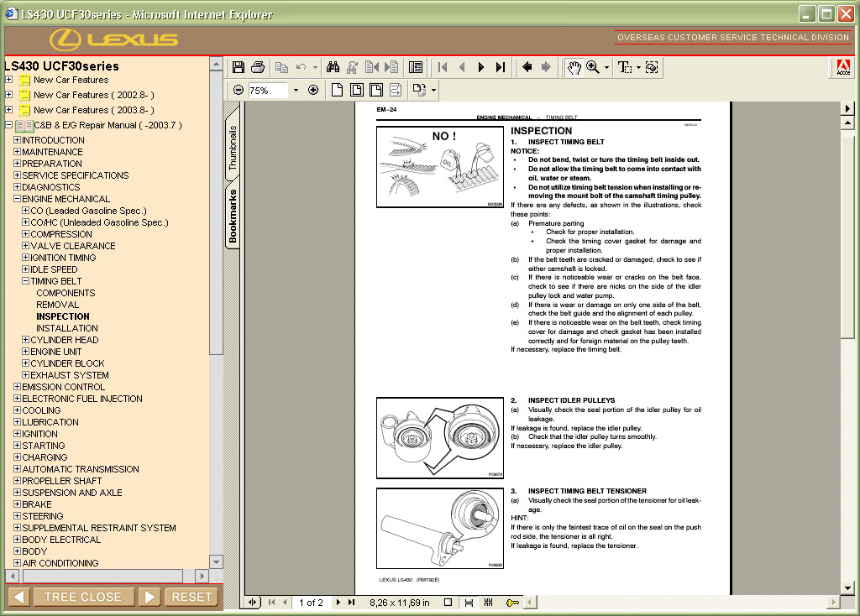
Task: Open the binoculars search tool
Action: [x=333, y=67]
